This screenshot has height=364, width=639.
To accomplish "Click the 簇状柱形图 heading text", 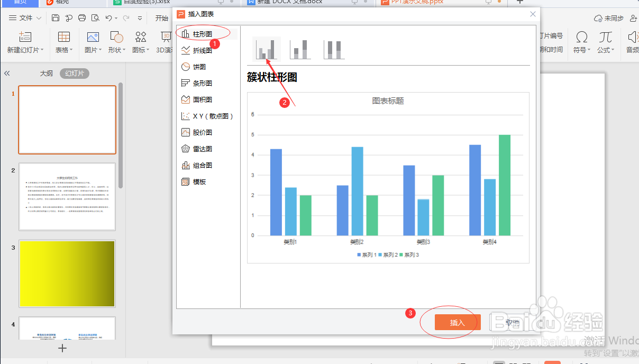I will [x=272, y=77].
